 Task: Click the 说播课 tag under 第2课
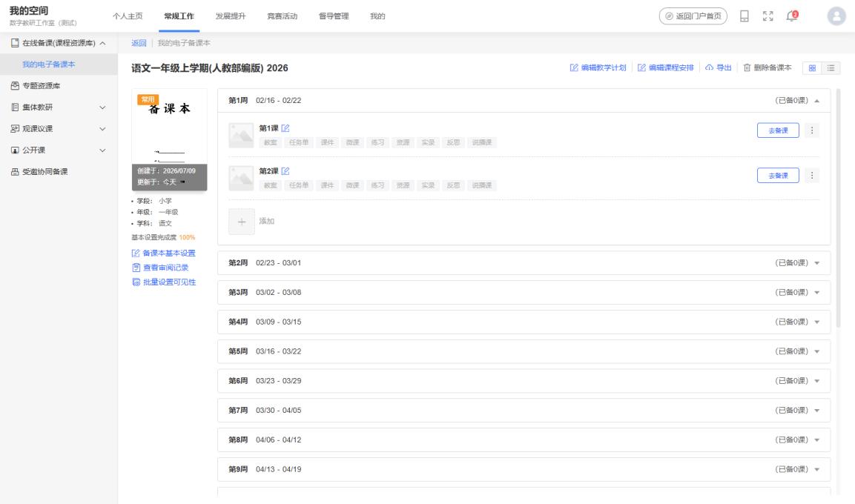(482, 185)
